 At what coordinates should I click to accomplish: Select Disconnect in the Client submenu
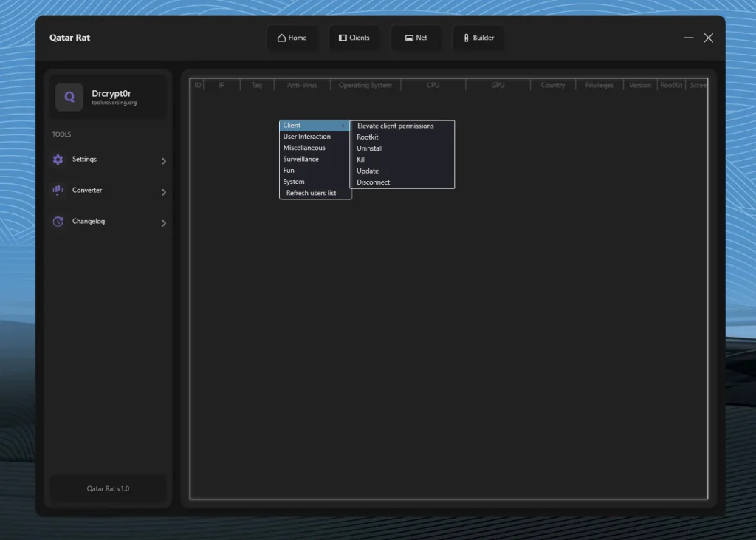pyautogui.click(x=373, y=182)
